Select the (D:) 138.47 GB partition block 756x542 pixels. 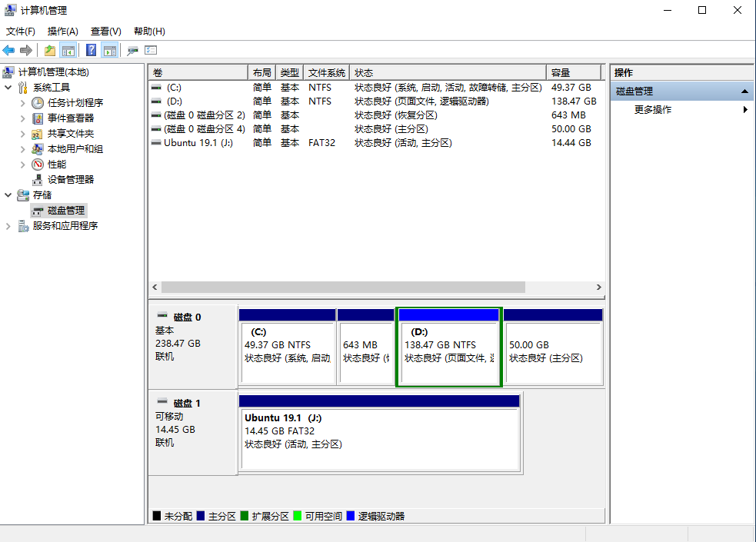pyautogui.click(x=449, y=347)
